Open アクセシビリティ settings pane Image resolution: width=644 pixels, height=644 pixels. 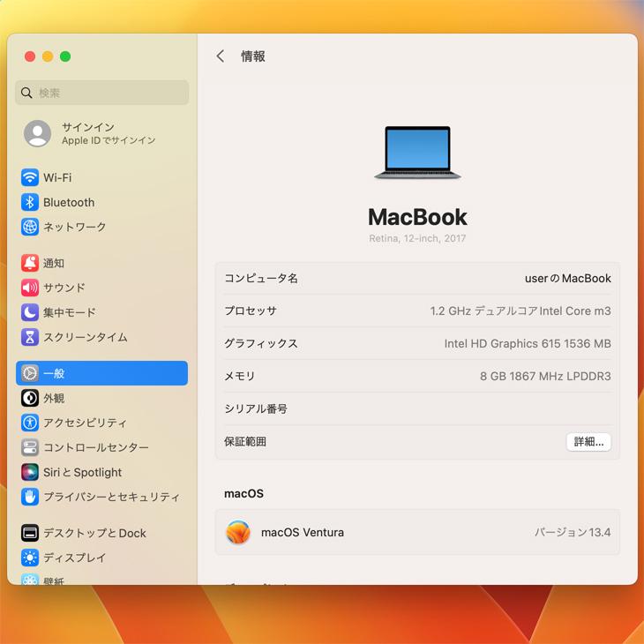click(85, 423)
